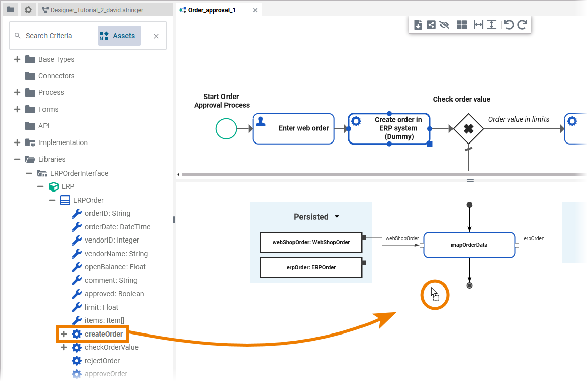Switch to the Order_approval_1 tab

[211, 10]
